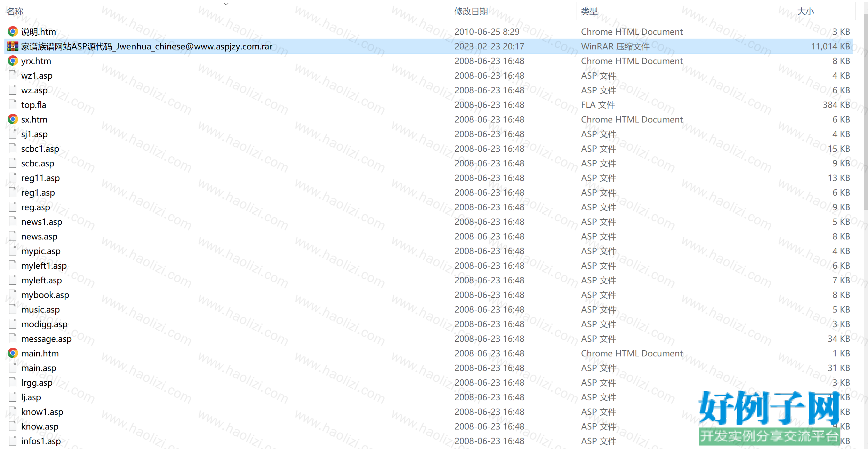This screenshot has height=449, width=868.
Task: Click the file name main.asp
Action: (39, 368)
